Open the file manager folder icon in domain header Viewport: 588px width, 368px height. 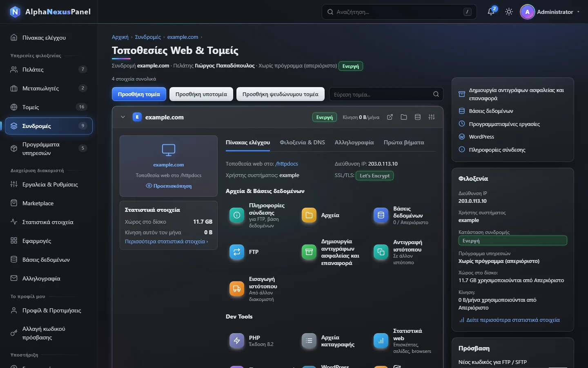[404, 117]
